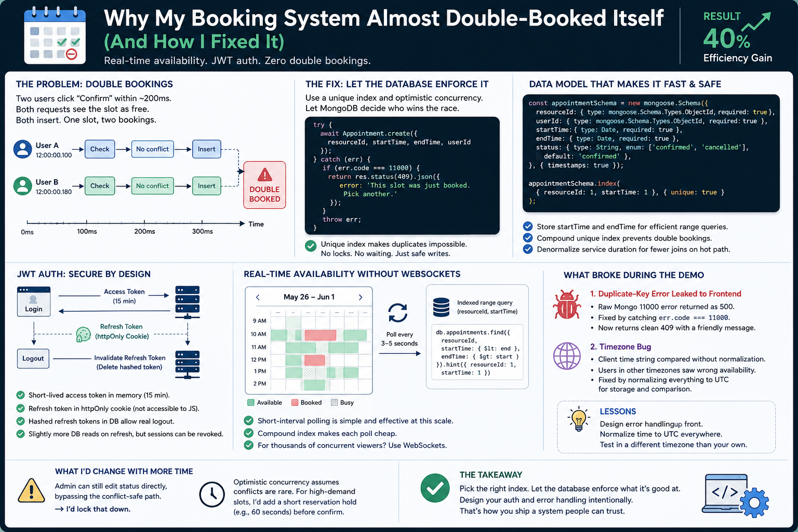Screen dimensions: 798x532
Task: Click the yellow warning triangle icon
Action: [31, 490]
